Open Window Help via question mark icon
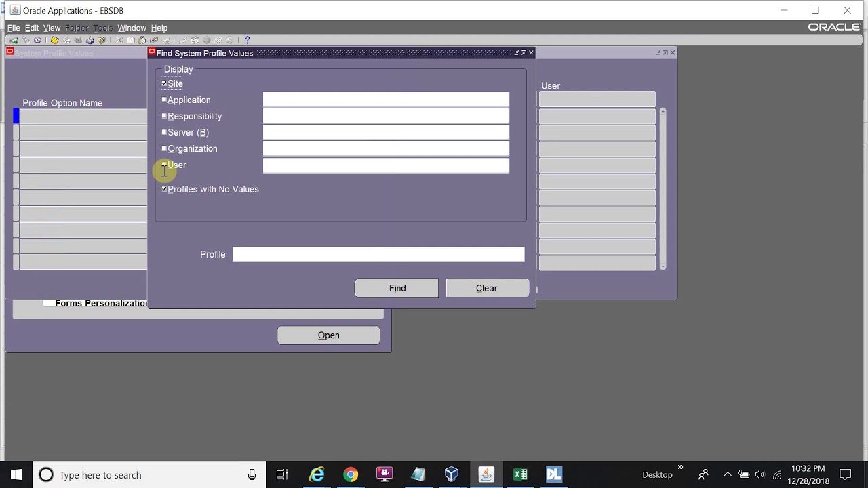868x488 pixels. (247, 41)
